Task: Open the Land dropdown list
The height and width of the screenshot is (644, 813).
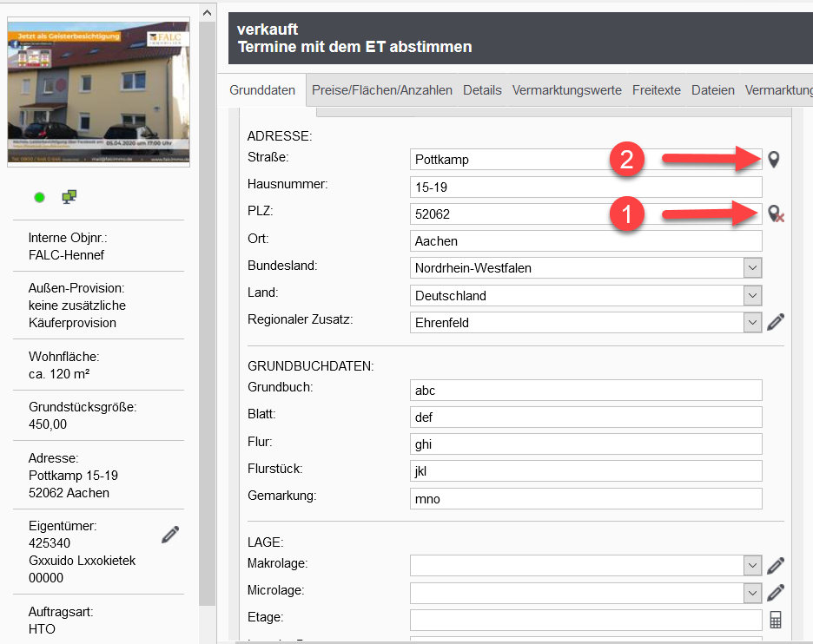Action: (x=752, y=296)
